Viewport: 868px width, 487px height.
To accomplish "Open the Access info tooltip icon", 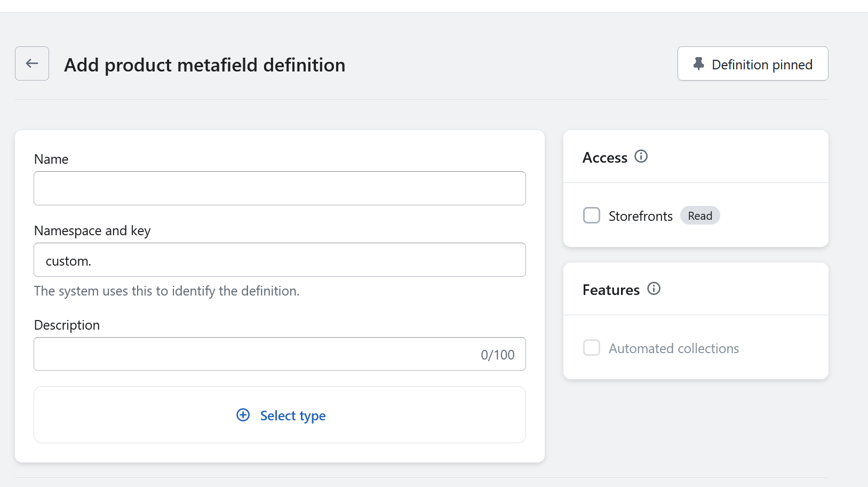I will point(641,156).
